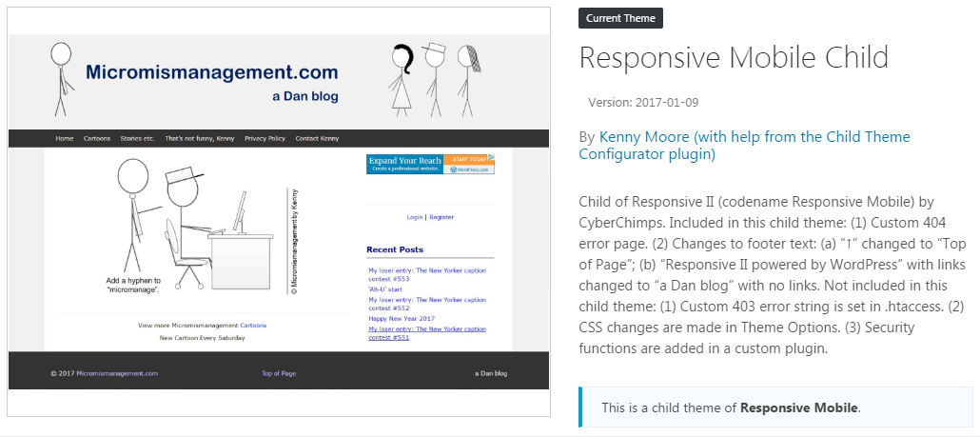This screenshot has height=437, width=980.
Task: Click the Micromismanagement.com footer link
Action: click(x=117, y=373)
